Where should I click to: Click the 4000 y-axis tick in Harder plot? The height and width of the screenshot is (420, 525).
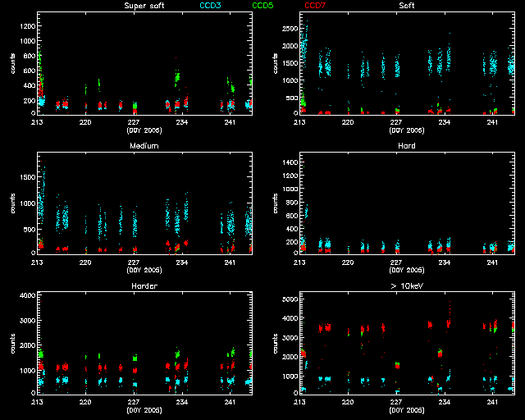pos(24,294)
